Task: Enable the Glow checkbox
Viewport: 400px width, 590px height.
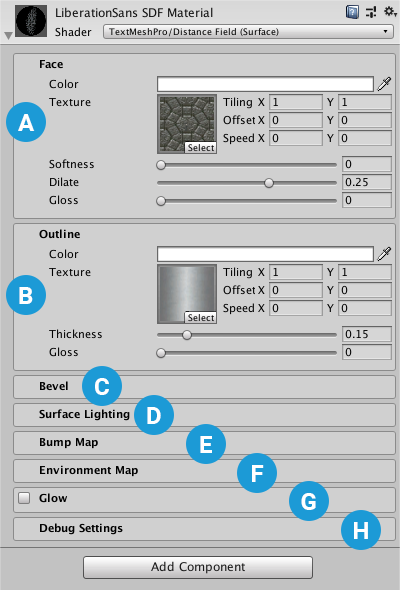Action: [x=24, y=498]
